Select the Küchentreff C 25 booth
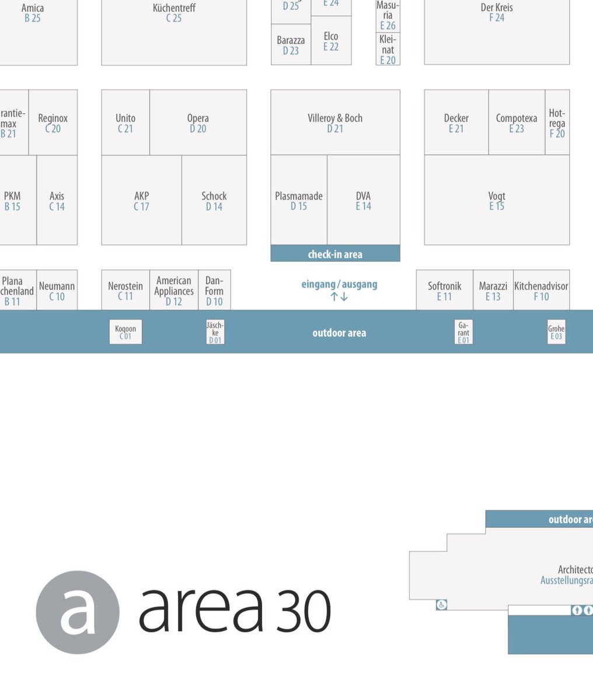 [x=174, y=32]
